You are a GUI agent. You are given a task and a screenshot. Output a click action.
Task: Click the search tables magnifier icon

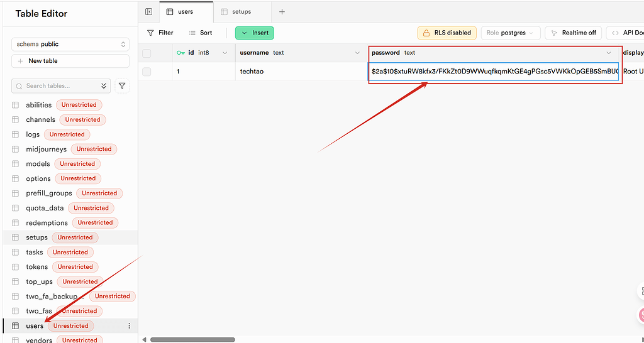click(x=19, y=86)
